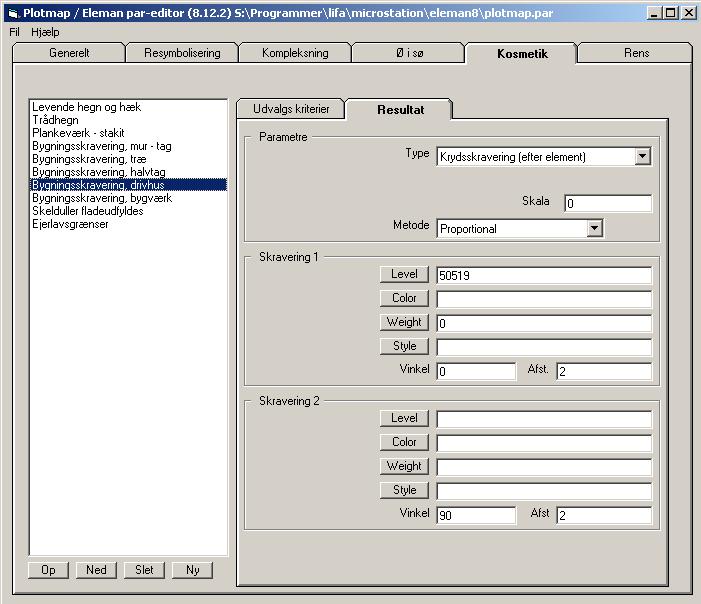The image size is (701, 604).
Task: Move entry up with Op button
Action: click(48, 570)
